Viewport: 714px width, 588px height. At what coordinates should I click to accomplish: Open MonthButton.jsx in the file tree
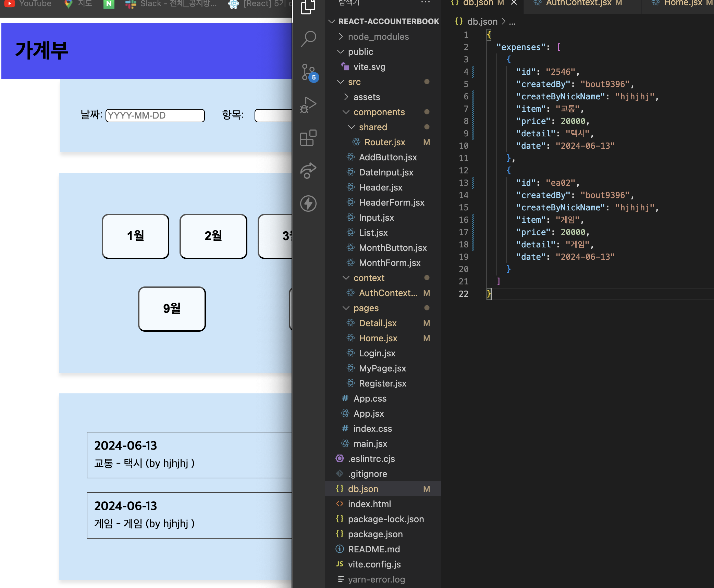point(393,248)
